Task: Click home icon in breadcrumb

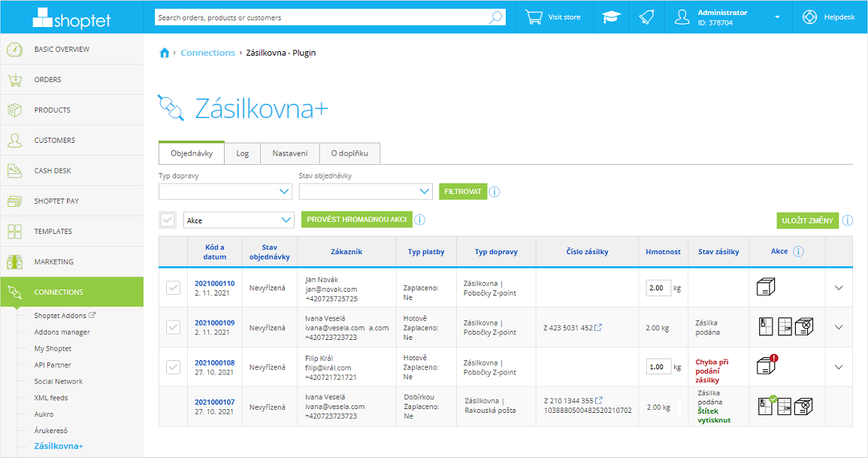Action: [x=165, y=53]
